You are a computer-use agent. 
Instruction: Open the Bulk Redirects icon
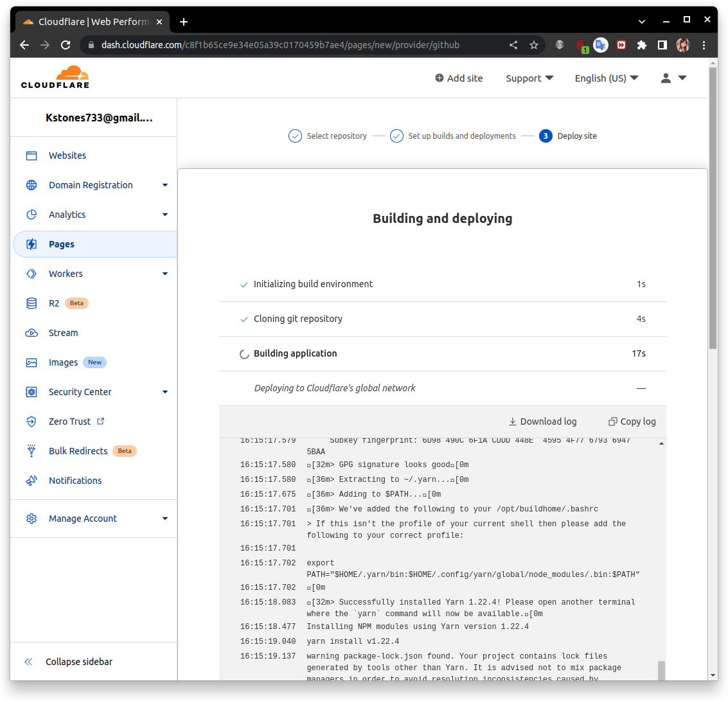[x=31, y=450]
